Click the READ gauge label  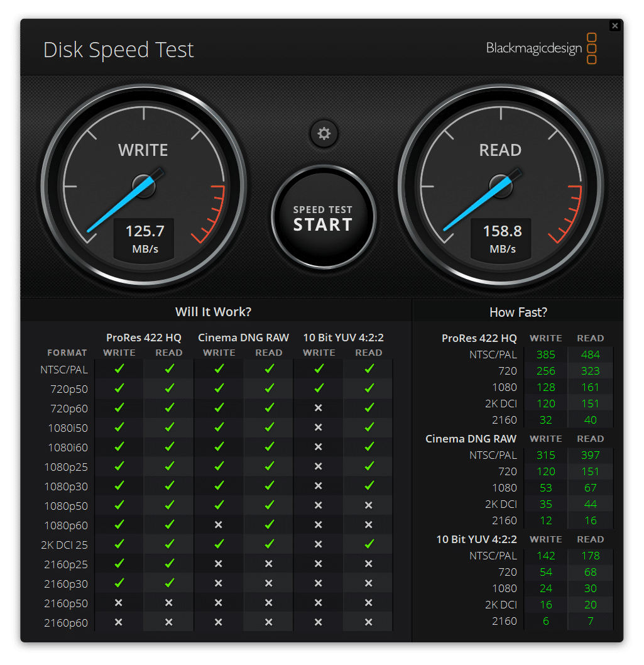point(500,150)
